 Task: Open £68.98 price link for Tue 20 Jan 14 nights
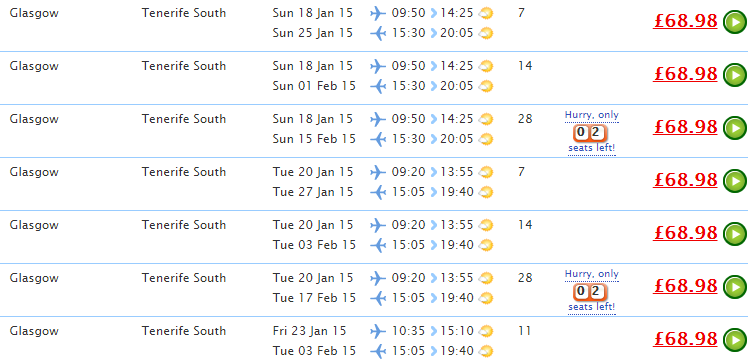coord(685,233)
